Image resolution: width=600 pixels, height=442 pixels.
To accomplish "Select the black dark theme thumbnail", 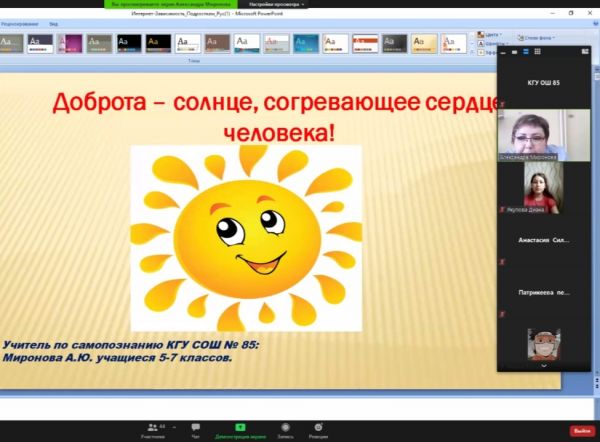I will 130,43.
